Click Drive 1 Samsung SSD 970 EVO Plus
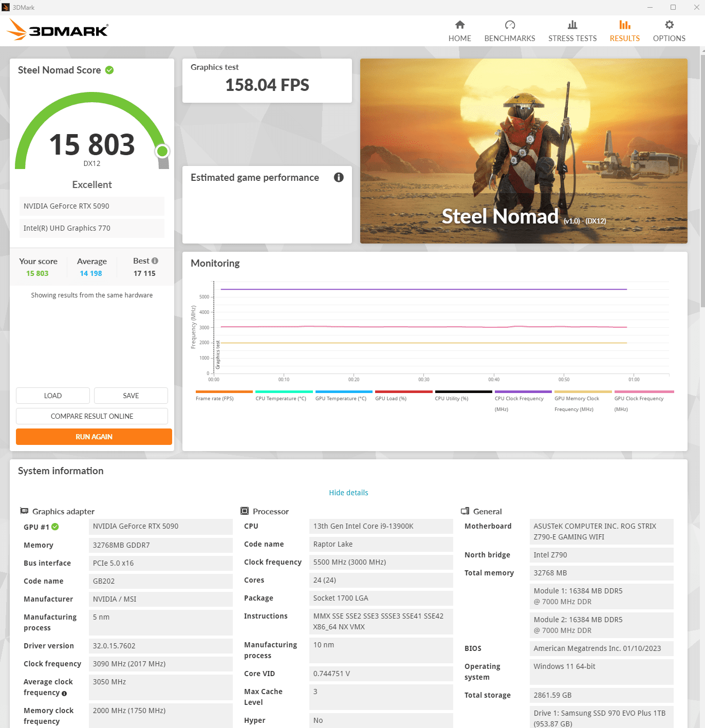Viewport: 705px width, 728px height. click(x=602, y=718)
